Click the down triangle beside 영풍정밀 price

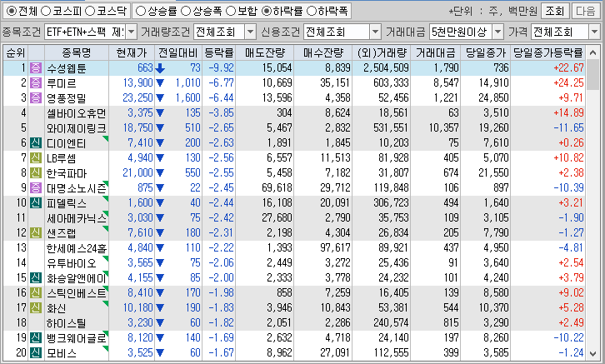(x=160, y=98)
